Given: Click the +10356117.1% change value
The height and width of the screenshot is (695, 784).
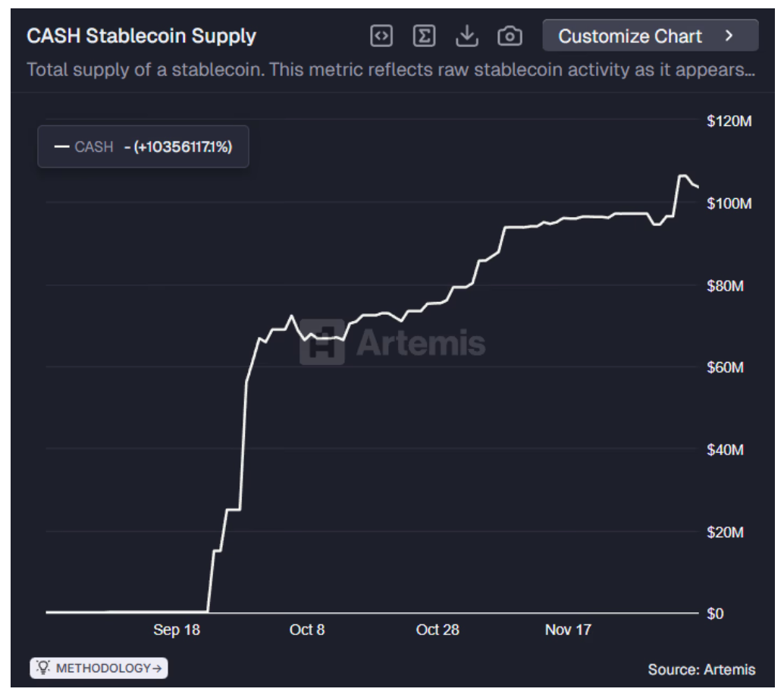Looking at the screenshot, I should (x=183, y=146).
